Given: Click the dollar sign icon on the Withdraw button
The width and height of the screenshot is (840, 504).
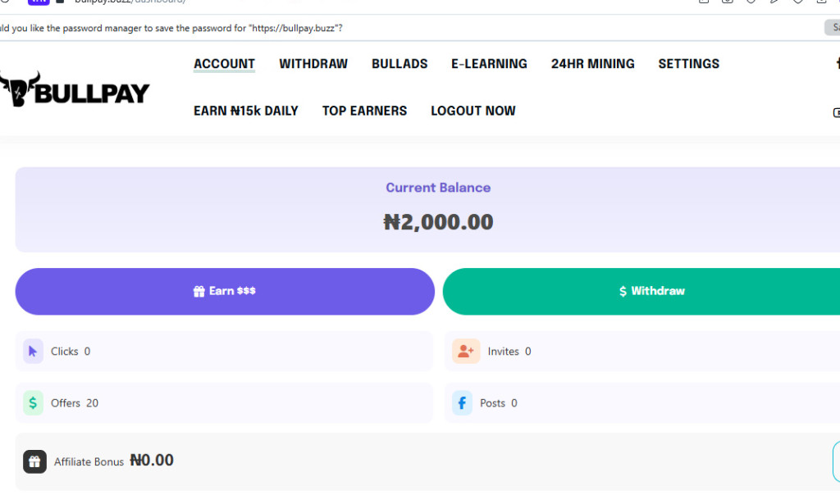Looking at the screenshot, I should click(x=622, y=290).
